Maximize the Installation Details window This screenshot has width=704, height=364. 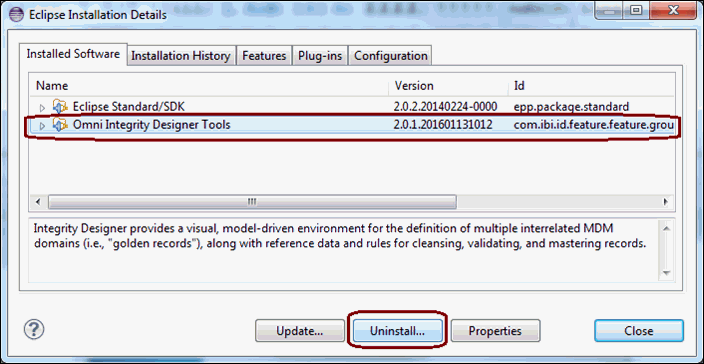pos(636,11)
